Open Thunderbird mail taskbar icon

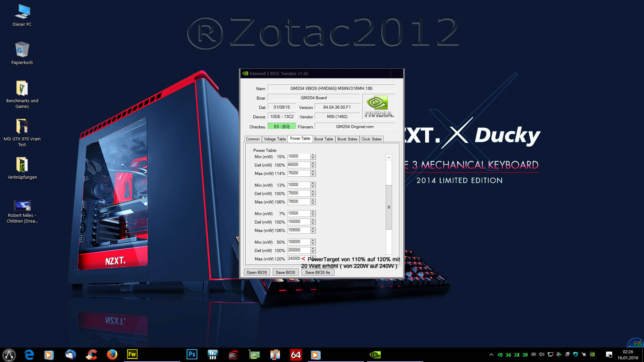coord(70,354)
